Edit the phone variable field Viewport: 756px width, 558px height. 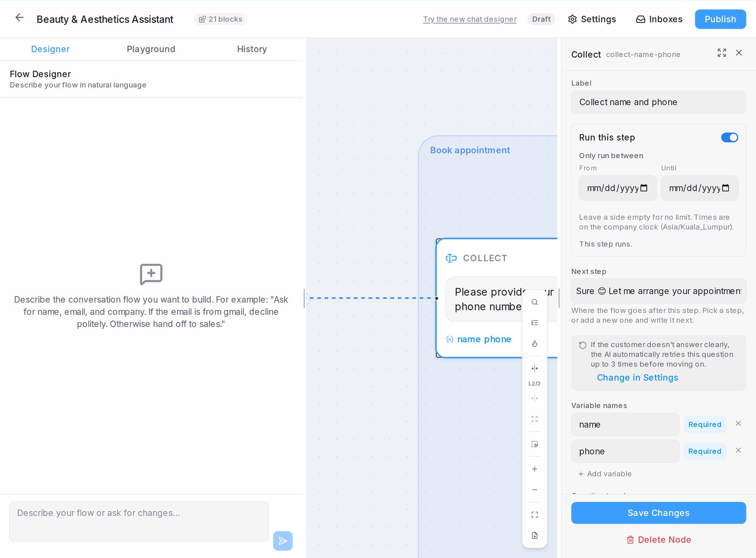pos(625,451)
